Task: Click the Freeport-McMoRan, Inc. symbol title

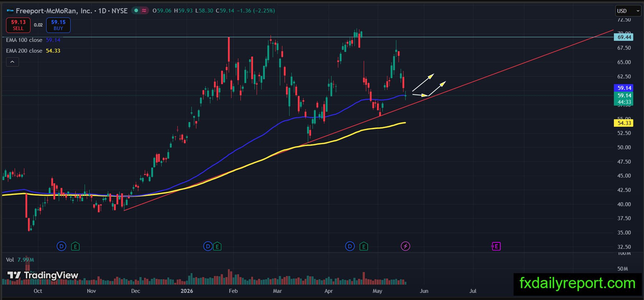Action: coord(54,11)
